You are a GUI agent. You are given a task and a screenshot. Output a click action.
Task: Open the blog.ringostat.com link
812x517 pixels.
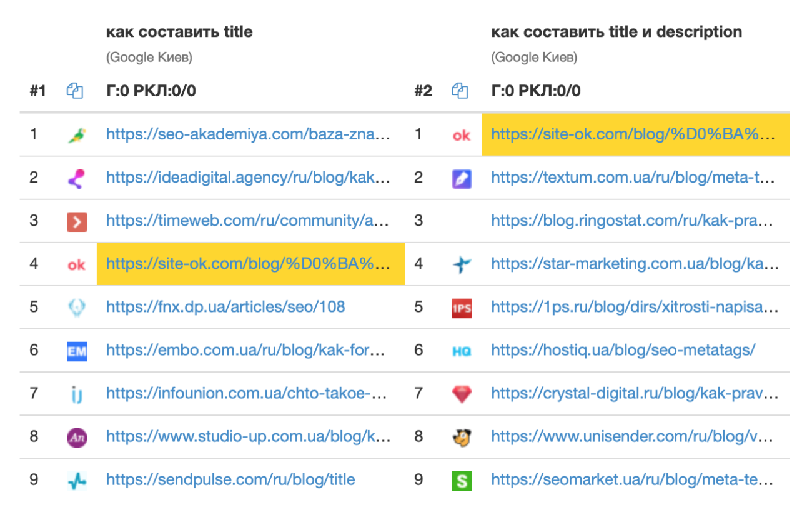[633, 221]
